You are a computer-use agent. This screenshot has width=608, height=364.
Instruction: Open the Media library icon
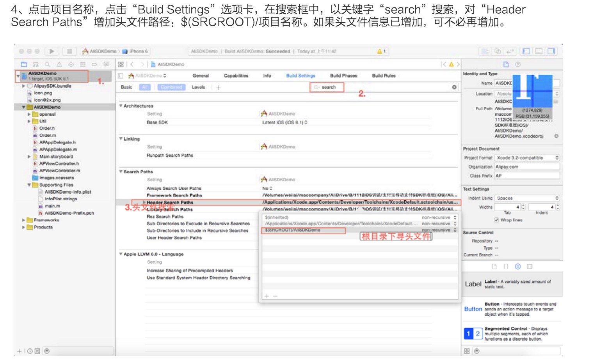530,267
